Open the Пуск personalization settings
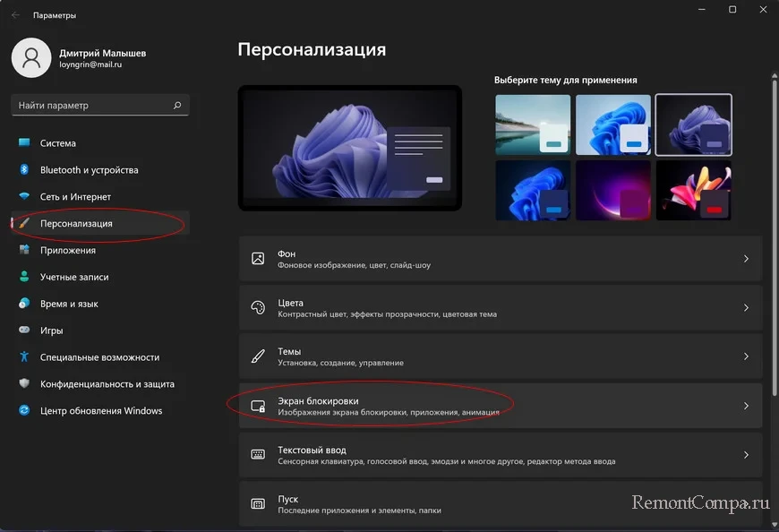Screen dimensions: 779x532 tap(500, 503)
